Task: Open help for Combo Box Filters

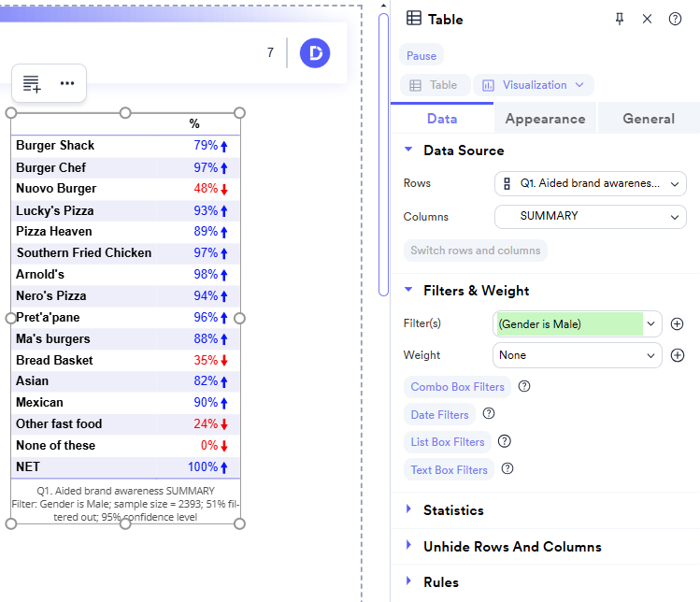Action: point(524,387)
